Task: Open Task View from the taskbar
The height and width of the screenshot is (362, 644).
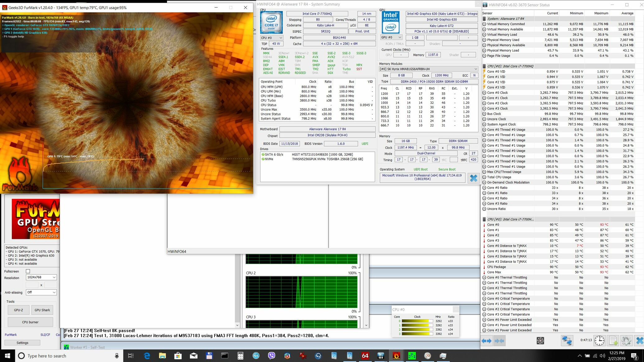Action: [131, 356]
